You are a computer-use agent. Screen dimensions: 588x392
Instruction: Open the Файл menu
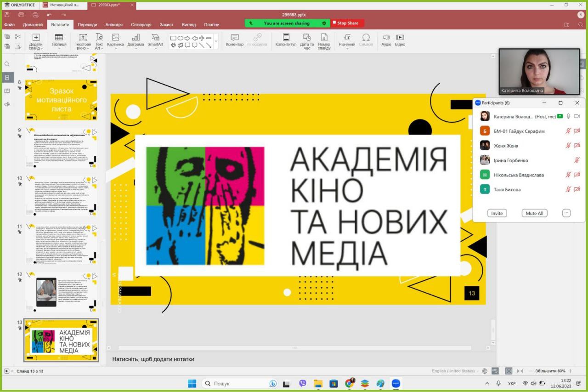tap(9, 24)
